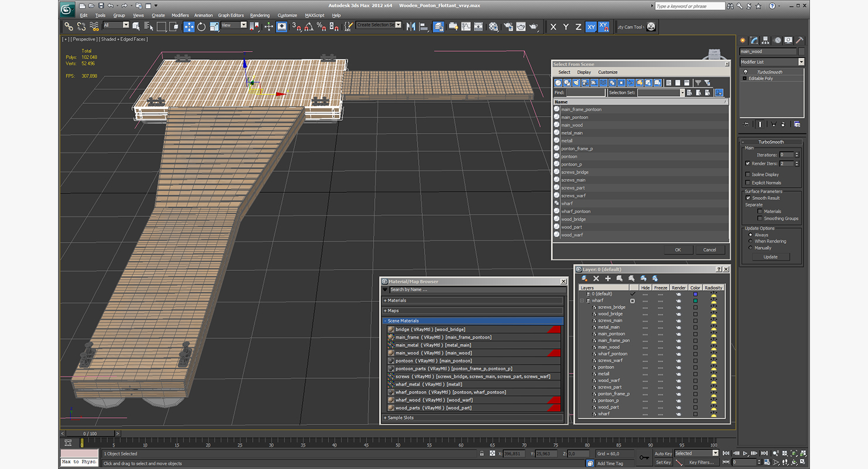The height and width of the screenshot is (469, 868).
Task: Click the 3ds Max application logo button
Action: point(68,8)
